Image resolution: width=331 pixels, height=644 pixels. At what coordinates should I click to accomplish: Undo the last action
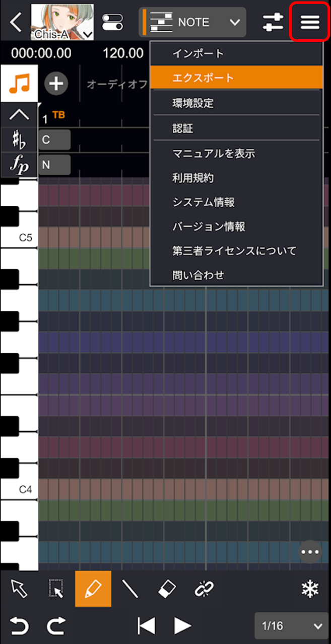click(19, 626)
